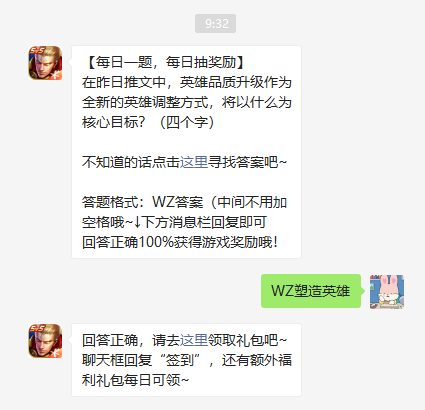425x410 pixels.
Task: Open the game avatar beside the 回答正确 reply
Action: point(45,341)
